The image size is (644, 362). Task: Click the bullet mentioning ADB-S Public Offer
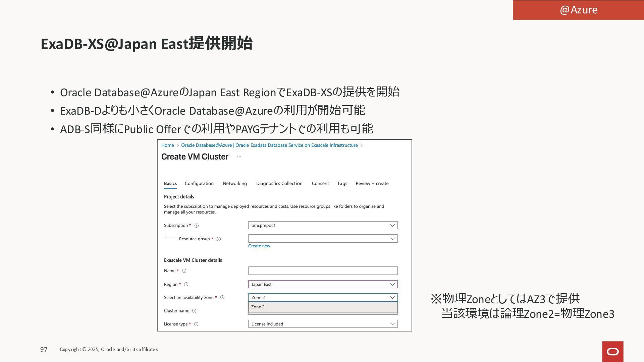pos(217,129)
